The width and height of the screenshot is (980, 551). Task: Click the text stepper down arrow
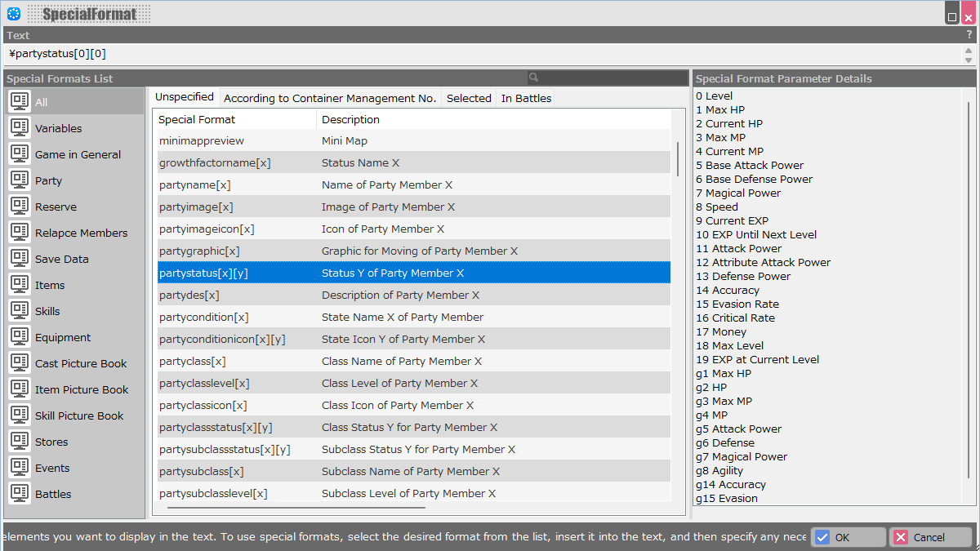click(969, 60)
